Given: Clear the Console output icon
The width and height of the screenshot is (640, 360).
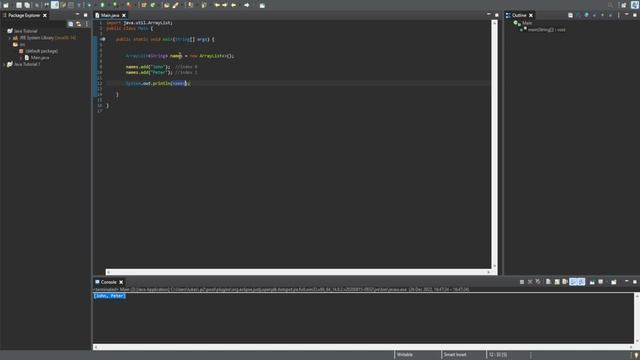Looking at the screenshot, I should (x=548, y=282).
